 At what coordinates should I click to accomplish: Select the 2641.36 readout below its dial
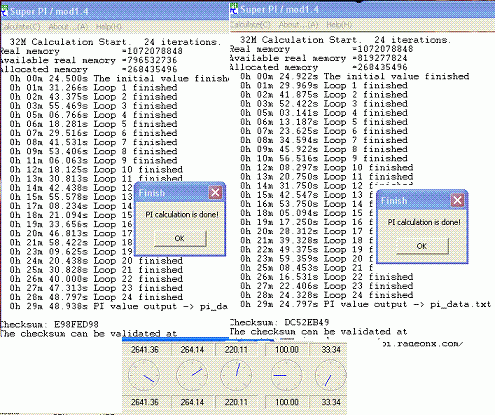pyautogui.click(x=145, y=402)
